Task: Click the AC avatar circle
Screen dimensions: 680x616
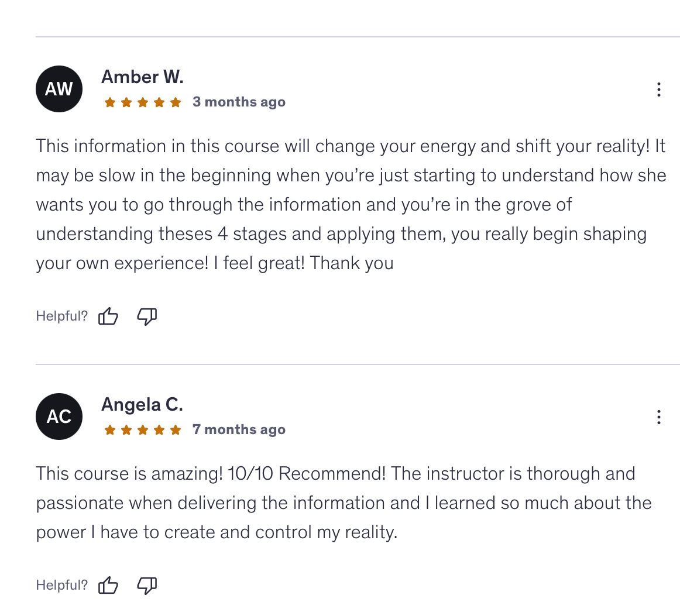Action: 59,417
